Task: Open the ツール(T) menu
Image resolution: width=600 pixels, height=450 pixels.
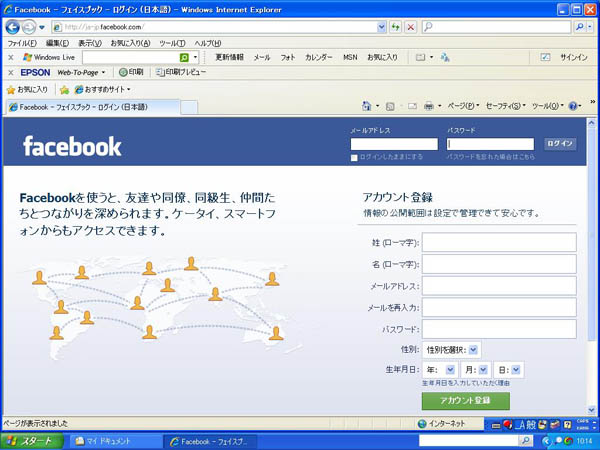Action: pos(172,43)
